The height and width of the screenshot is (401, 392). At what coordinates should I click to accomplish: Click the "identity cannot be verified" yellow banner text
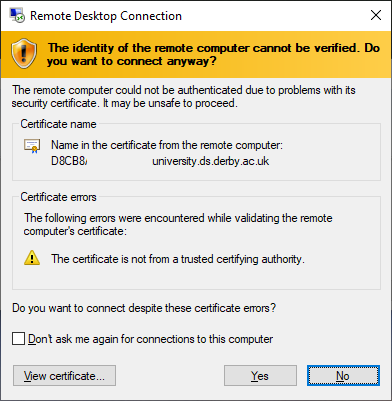213,54
